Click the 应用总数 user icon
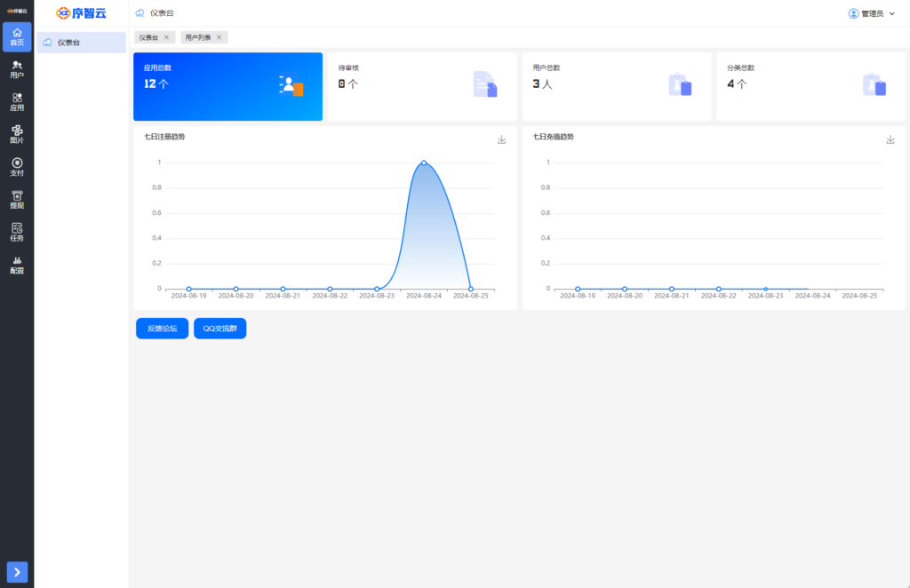Viewport: 910px width, 588px height. [x=291, y=84]
